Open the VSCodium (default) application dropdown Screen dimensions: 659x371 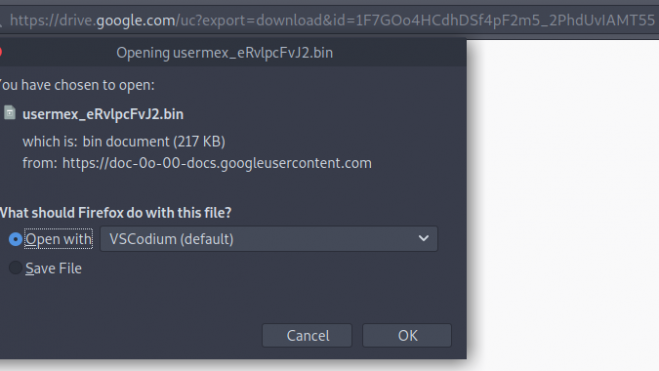pos(269,239)
